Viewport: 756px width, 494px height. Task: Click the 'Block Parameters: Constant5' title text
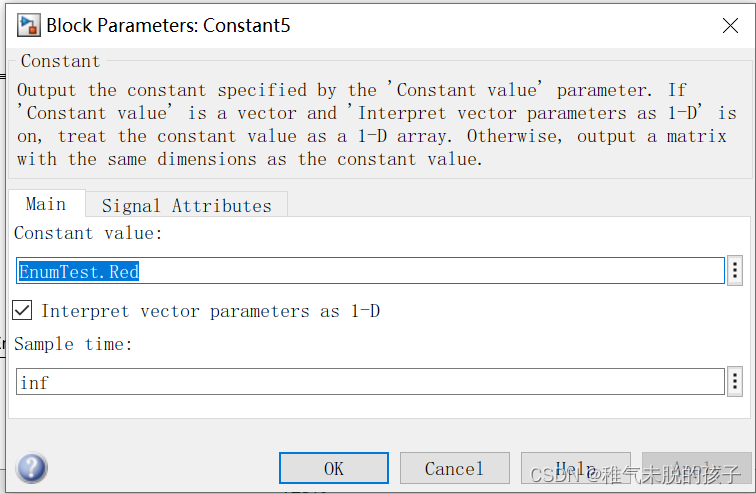coord(168,26)
